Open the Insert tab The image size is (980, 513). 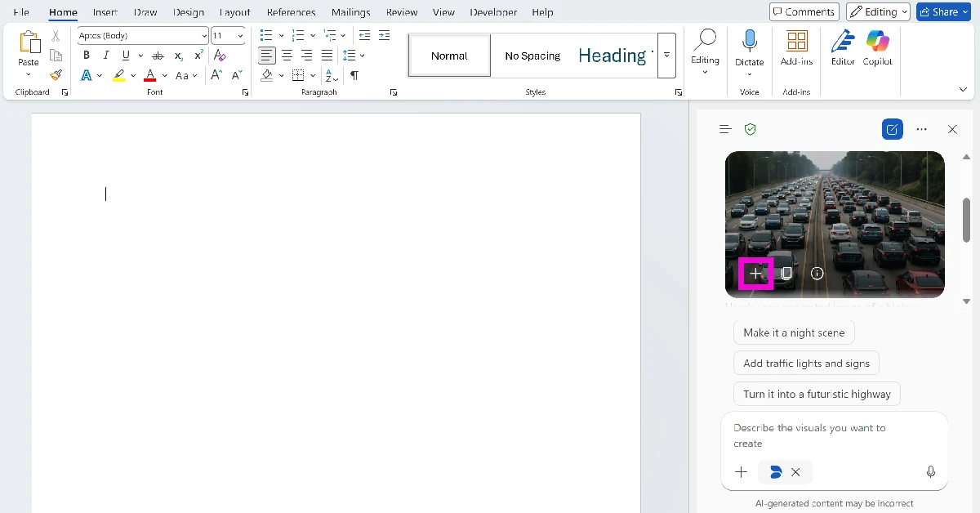105,11
